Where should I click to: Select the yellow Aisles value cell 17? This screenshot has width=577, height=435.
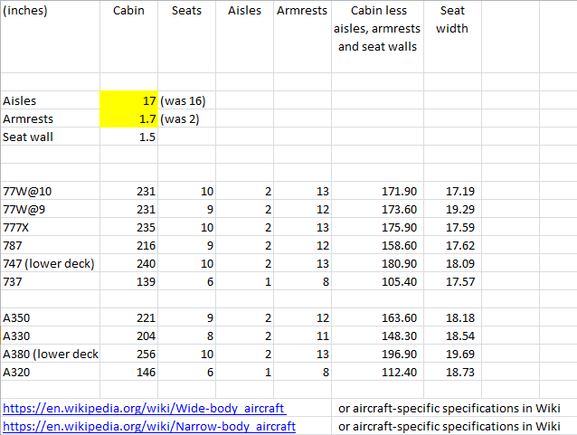[x=129, y=100]
